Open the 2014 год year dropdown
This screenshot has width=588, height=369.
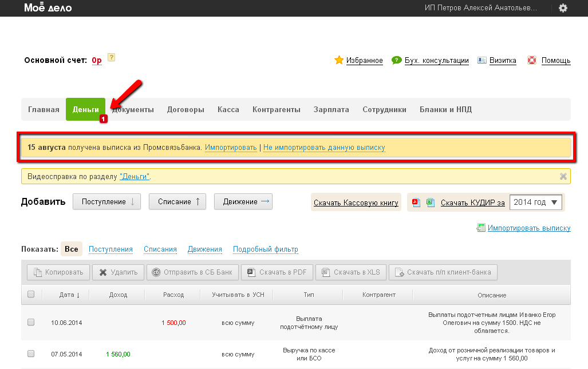tap(536, 203)
